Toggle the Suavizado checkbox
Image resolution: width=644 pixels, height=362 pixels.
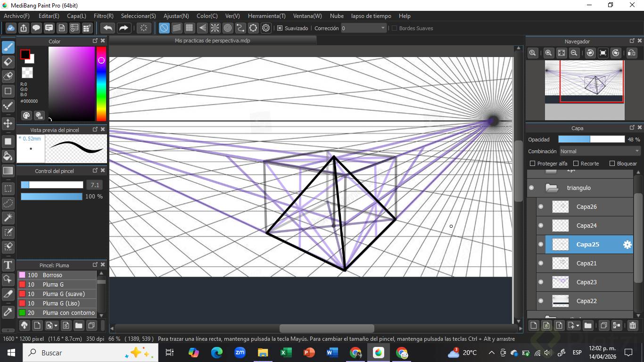point(280,28)
